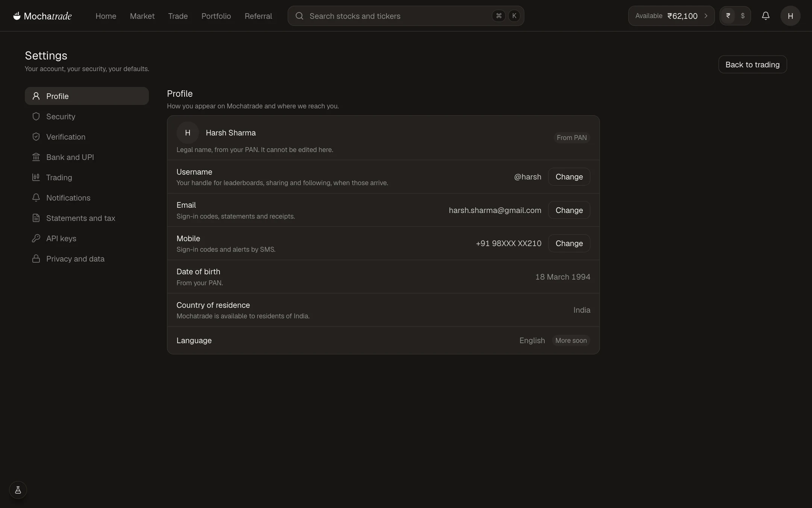The height and width of the screenshot is (508, 812).
Task: Change the Email address
Action: pos(569,210)
